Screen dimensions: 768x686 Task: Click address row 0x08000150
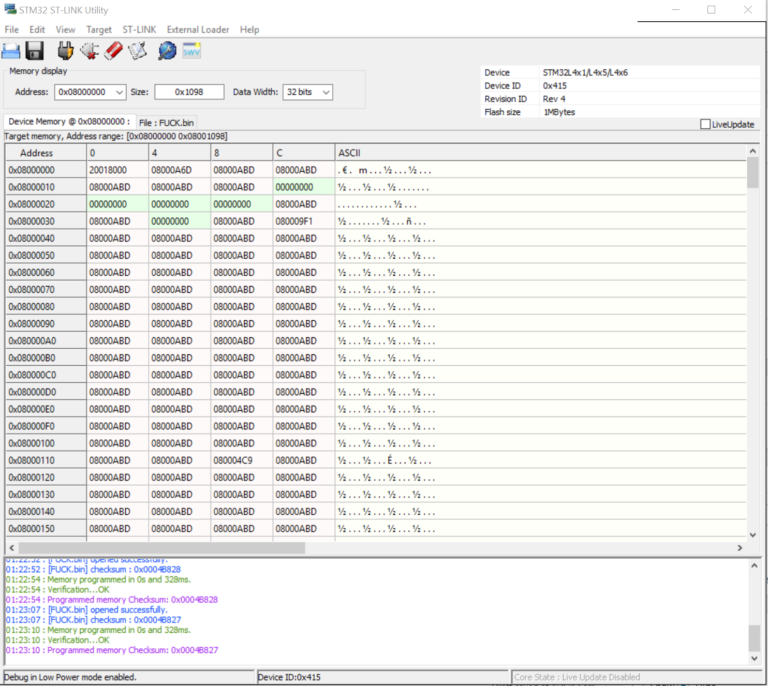[46, 529]
